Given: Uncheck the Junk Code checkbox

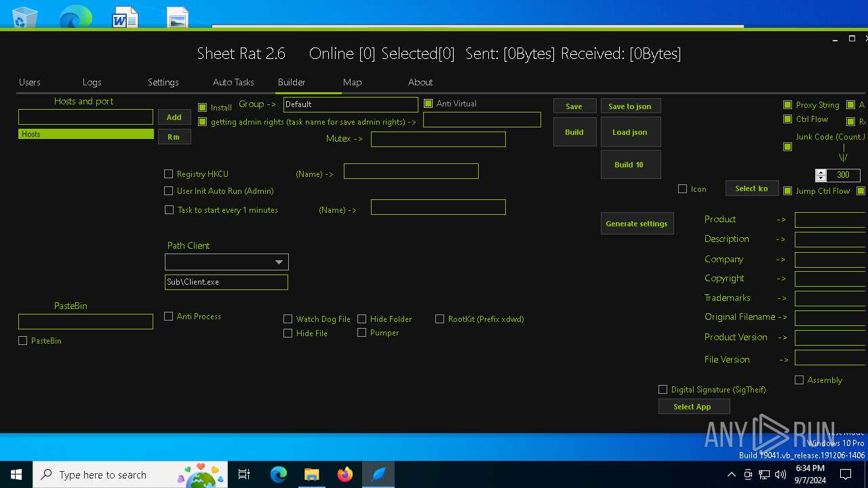Looking at the screenshot, I should tap(787, 146).
